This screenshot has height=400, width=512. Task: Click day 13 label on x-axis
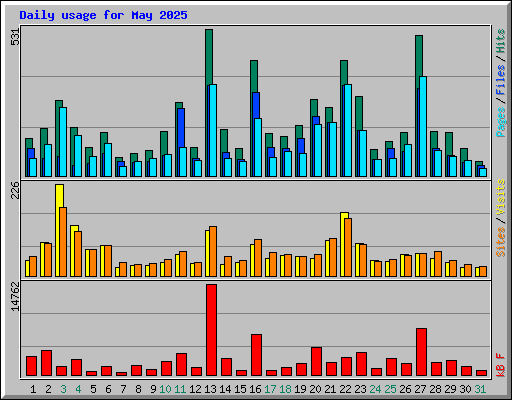click(x=210, y=389)
